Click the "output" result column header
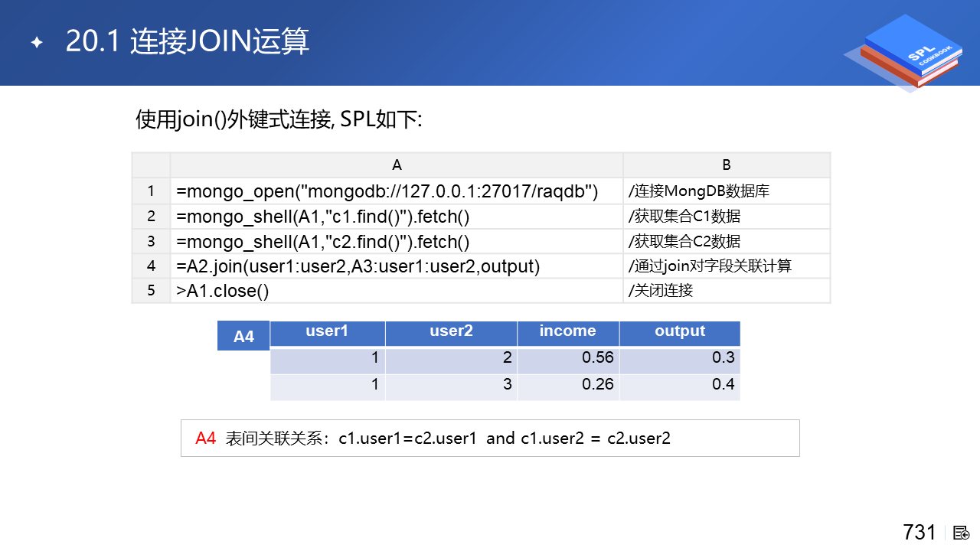Screen dimensions: 980x551 (680, 333)
